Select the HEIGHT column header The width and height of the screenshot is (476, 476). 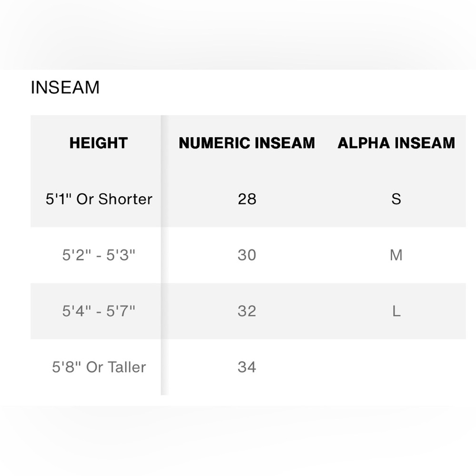pyautogui.click(x=99, y=143)
